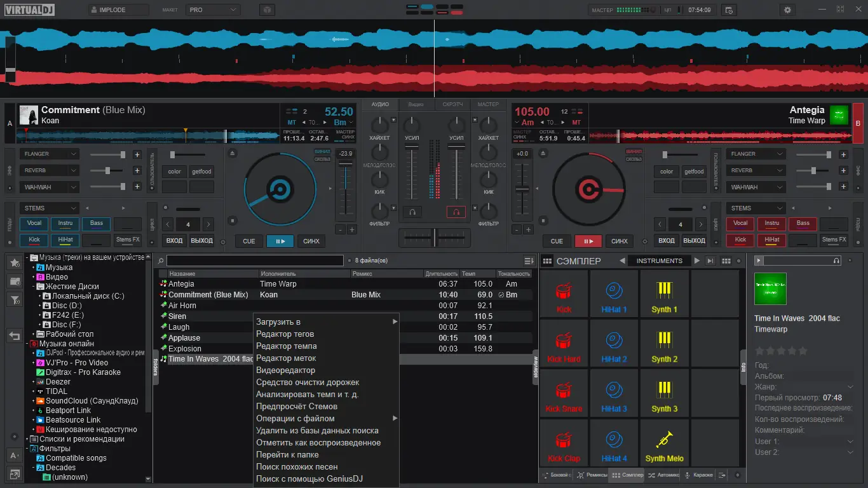The width and height of the screenshot is (868, 488).
Task: Click the left deck СИНХ button
Action: click(311, 241)
